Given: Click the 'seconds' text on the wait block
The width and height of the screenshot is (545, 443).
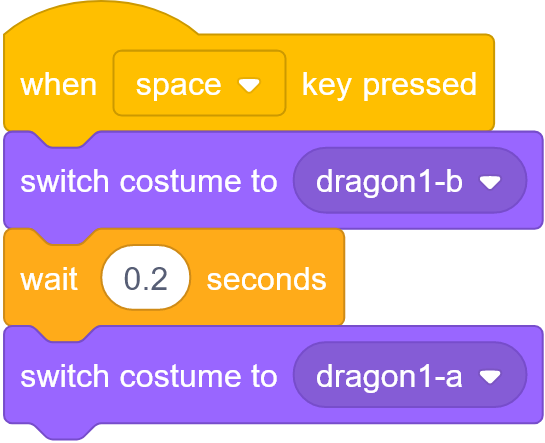Looking at the screenshot, I should point(267,279).
